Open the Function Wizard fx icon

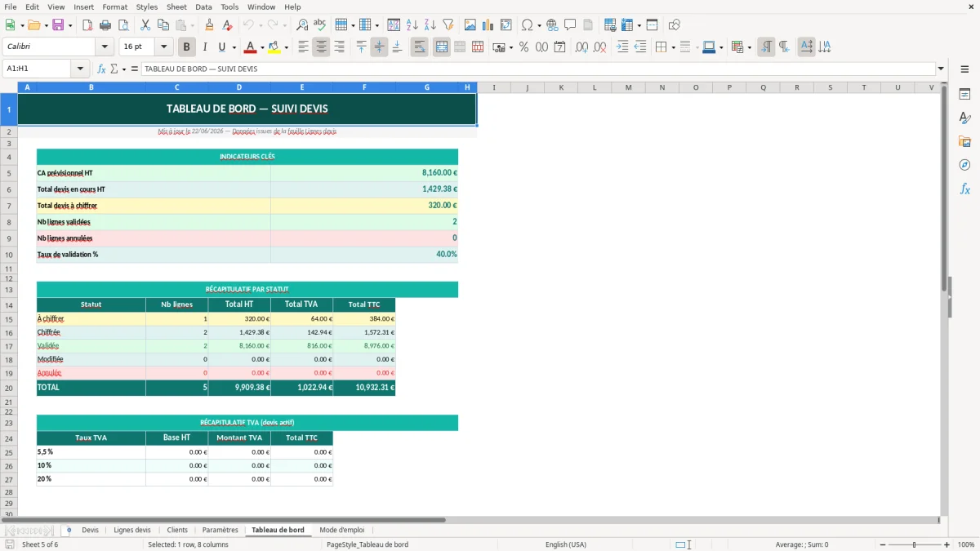(x=102, y=69)
